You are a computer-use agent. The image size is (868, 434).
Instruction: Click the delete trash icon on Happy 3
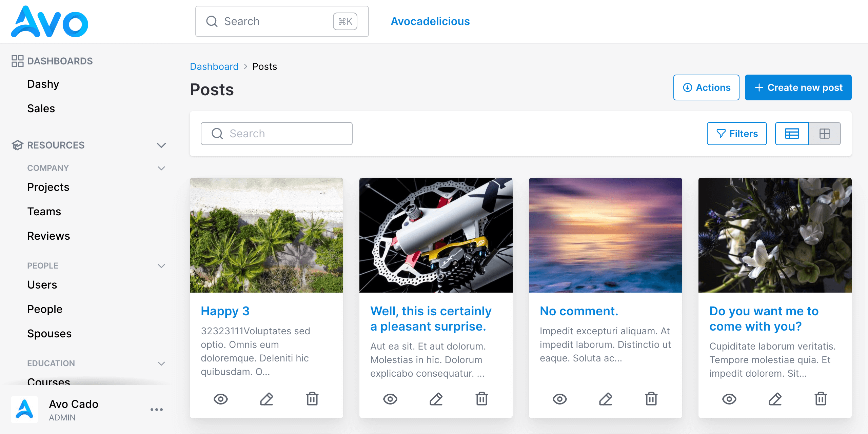click(x=312, y=398)
